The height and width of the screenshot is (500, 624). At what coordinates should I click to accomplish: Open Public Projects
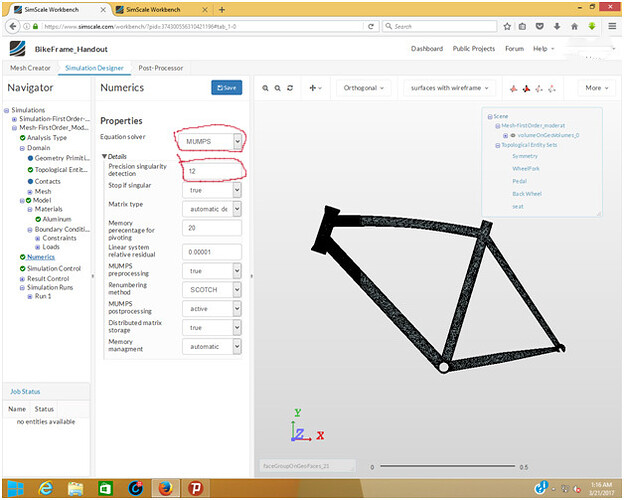[474, 49]
